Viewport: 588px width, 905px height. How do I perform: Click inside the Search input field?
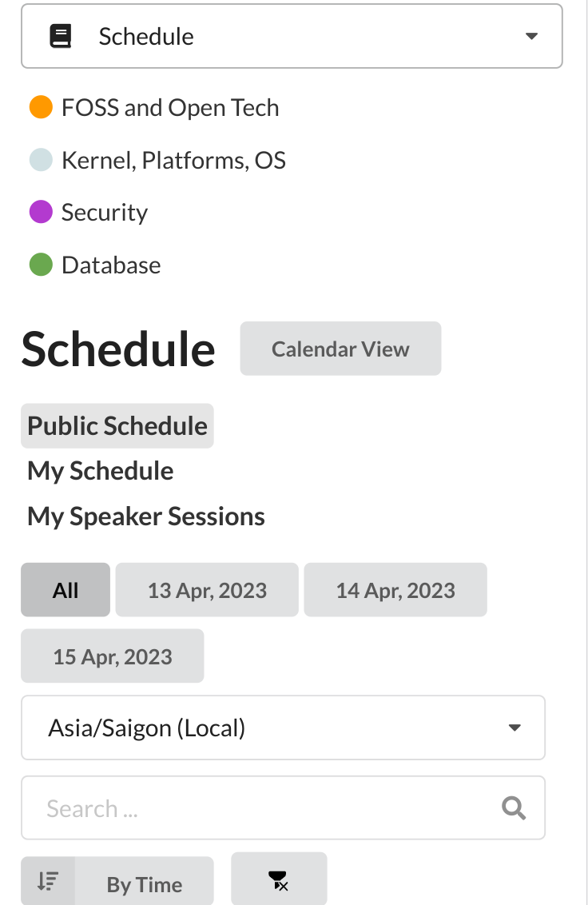(x=240, y=807)
